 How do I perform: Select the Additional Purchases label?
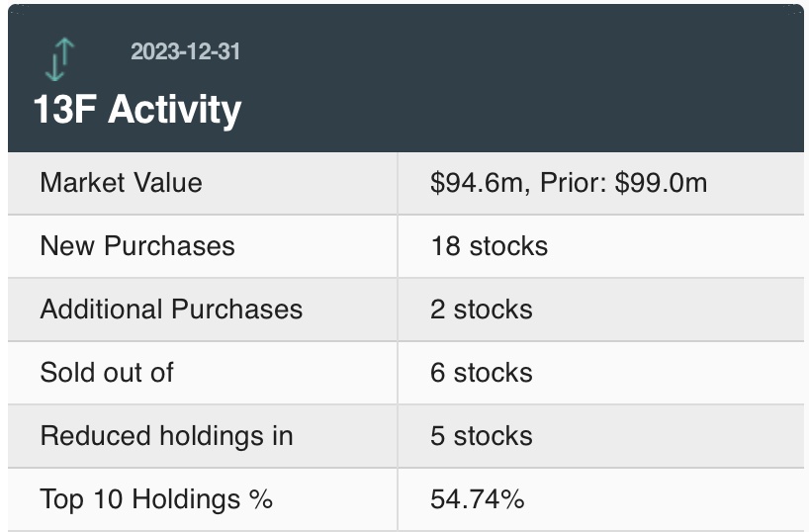pyautogui.click(x=171, y=310)
